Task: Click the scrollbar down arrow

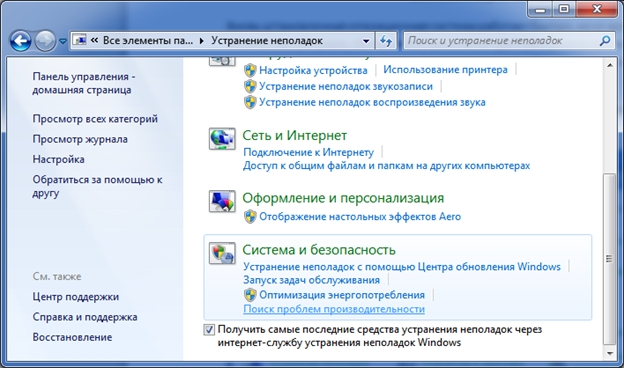Action: 610,353
